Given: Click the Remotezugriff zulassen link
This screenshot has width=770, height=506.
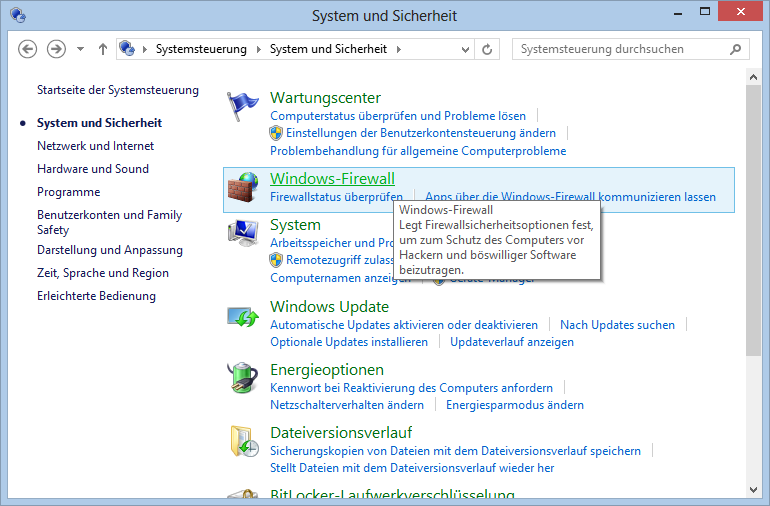Looking at the screenshot, I should (340, 260).
